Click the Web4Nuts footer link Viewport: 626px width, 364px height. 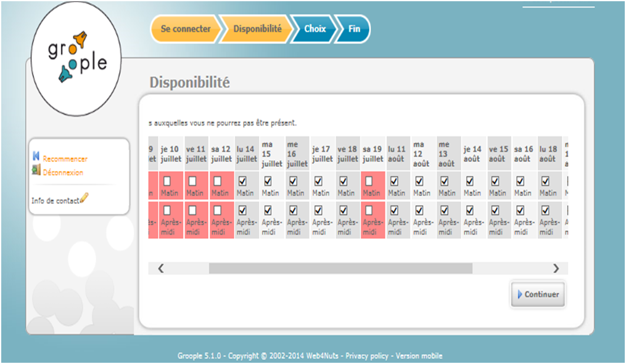pyautogui.click(x=321, y=355)
